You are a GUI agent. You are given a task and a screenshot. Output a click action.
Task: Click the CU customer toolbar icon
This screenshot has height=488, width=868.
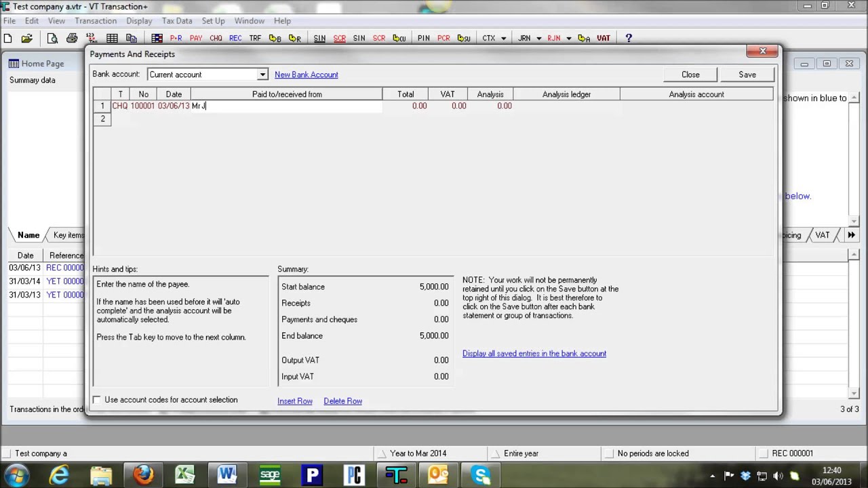pos(399,39)
